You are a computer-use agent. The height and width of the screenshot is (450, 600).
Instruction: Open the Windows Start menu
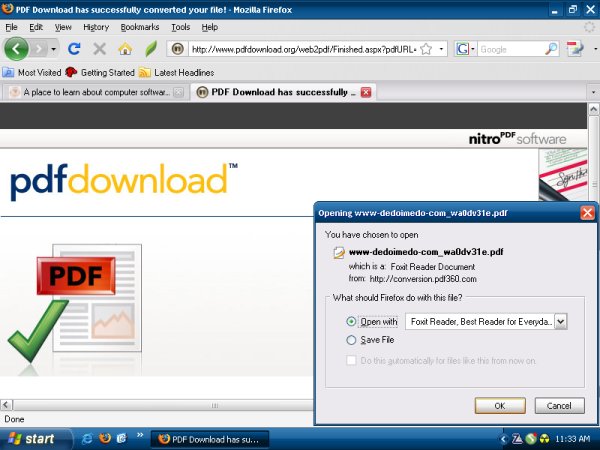coord(35,439)
